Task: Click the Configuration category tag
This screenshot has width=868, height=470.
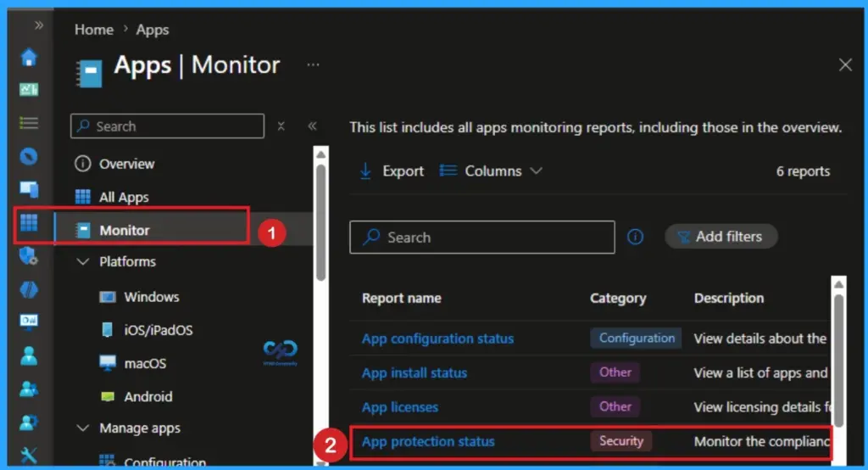Action: click(636, 339)
